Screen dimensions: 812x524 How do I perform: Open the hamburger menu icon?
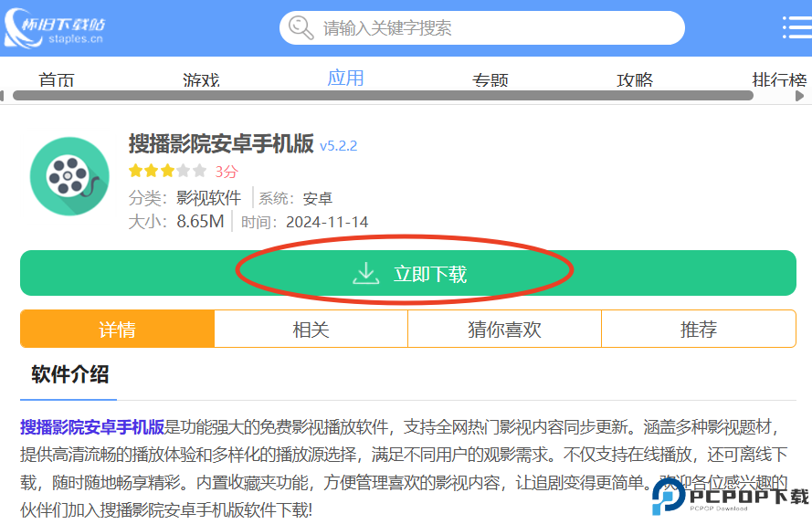797,27
